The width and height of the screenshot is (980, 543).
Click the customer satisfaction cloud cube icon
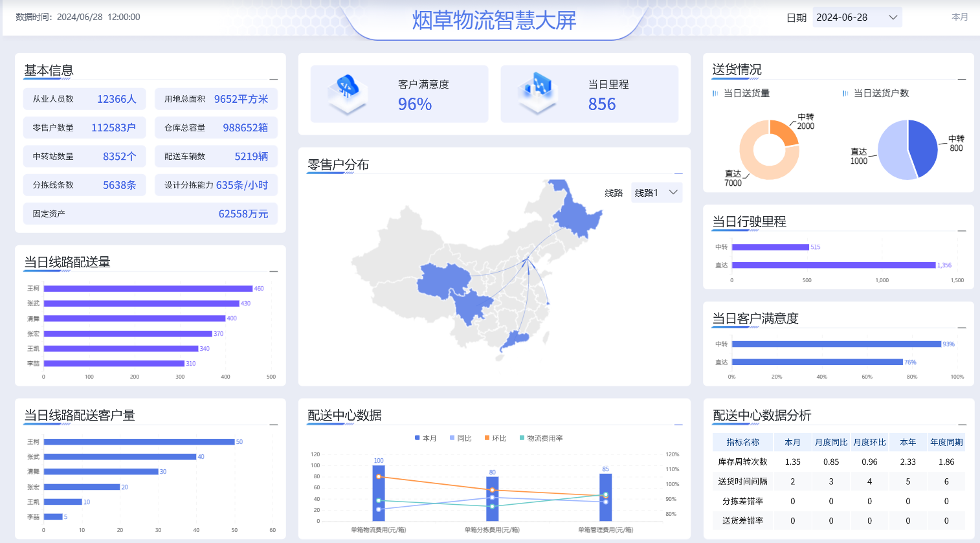coord(348,94)
